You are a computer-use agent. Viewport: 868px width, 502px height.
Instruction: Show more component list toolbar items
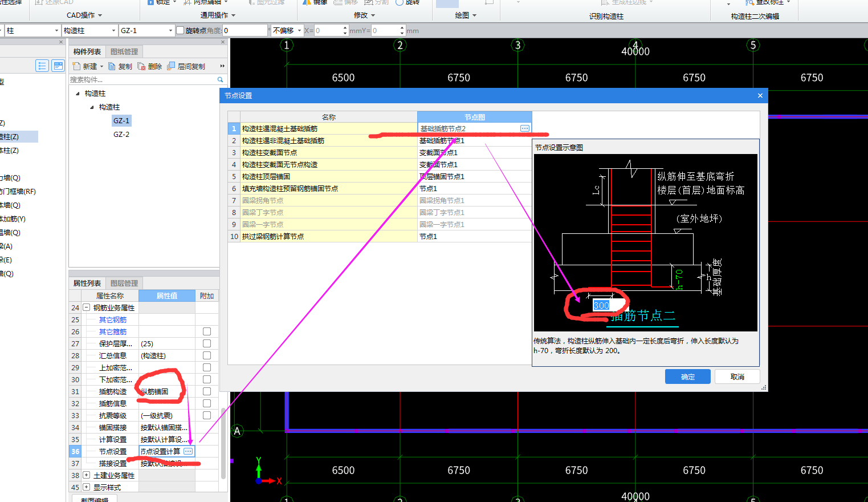coord(222,66)
